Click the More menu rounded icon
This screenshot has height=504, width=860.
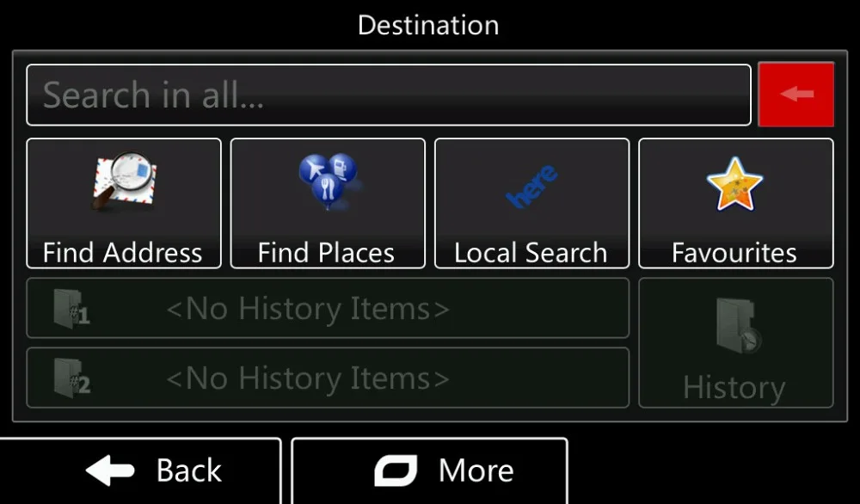(x=396, y=470)
